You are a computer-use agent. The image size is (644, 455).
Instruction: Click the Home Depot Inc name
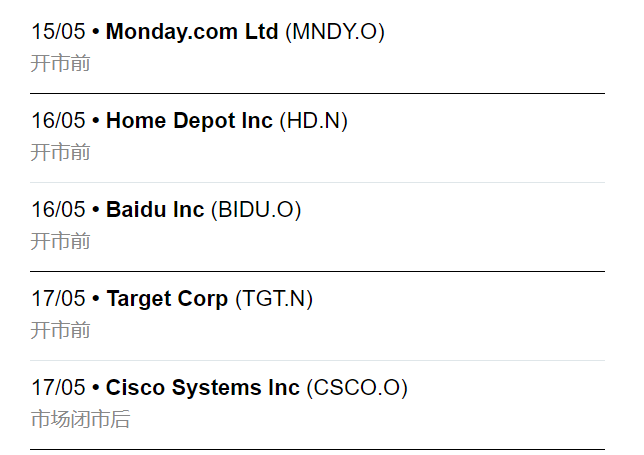click(189, 121)
